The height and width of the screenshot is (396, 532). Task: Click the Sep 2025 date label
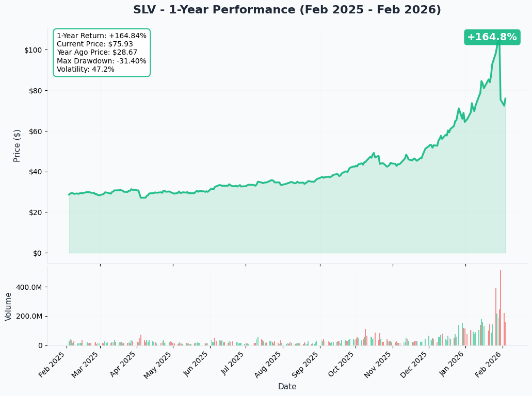[x=305, y=365]
